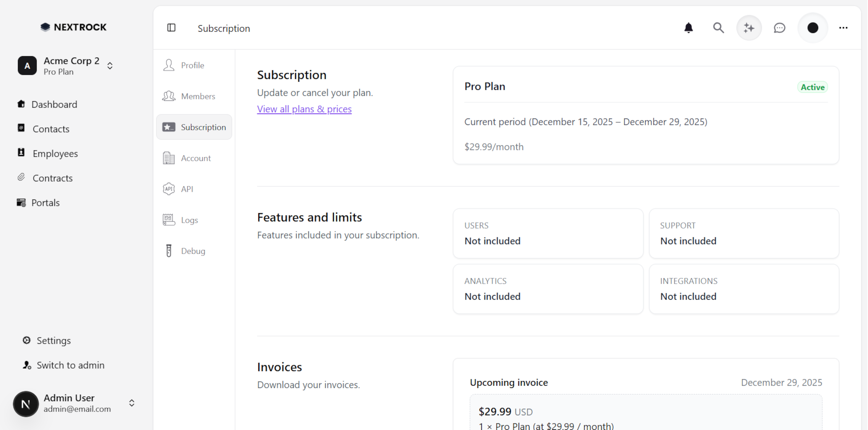868x430 pixels.
Task: Open the search icon in top bar
Action: (x=718, y=28)
